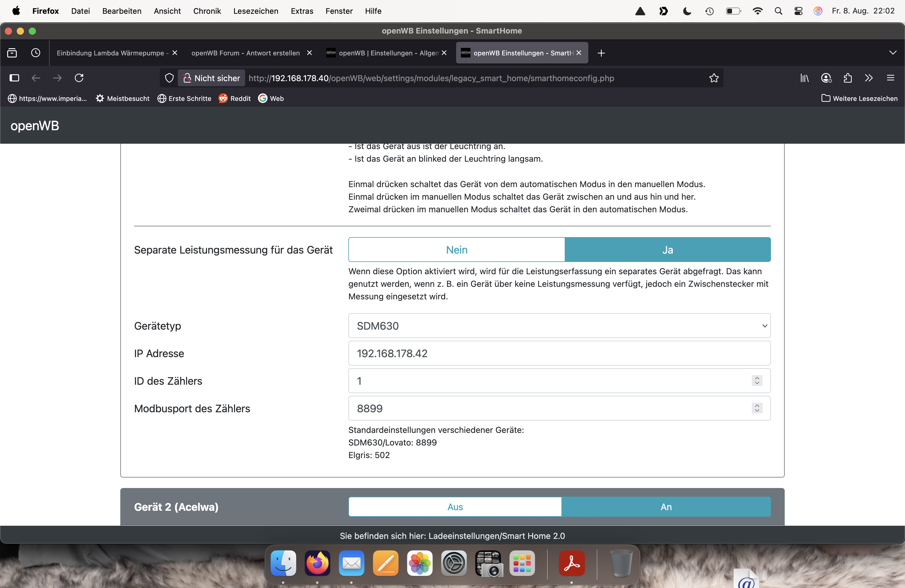Bookmark this page with star icon
The image size is (905, 588).
point(714,78)
